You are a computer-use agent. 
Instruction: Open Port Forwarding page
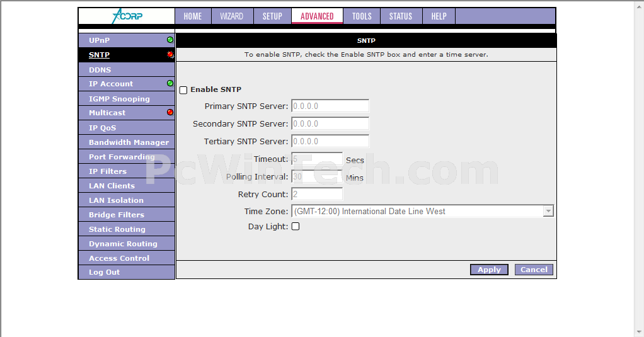coord(127,157)
